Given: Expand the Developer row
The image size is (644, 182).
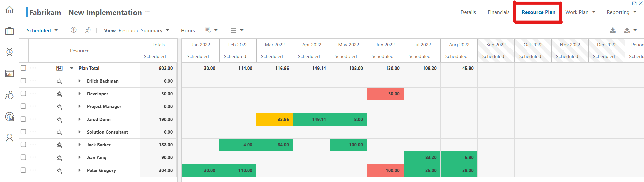Looking at the screenshot, I should pos(79,94).
